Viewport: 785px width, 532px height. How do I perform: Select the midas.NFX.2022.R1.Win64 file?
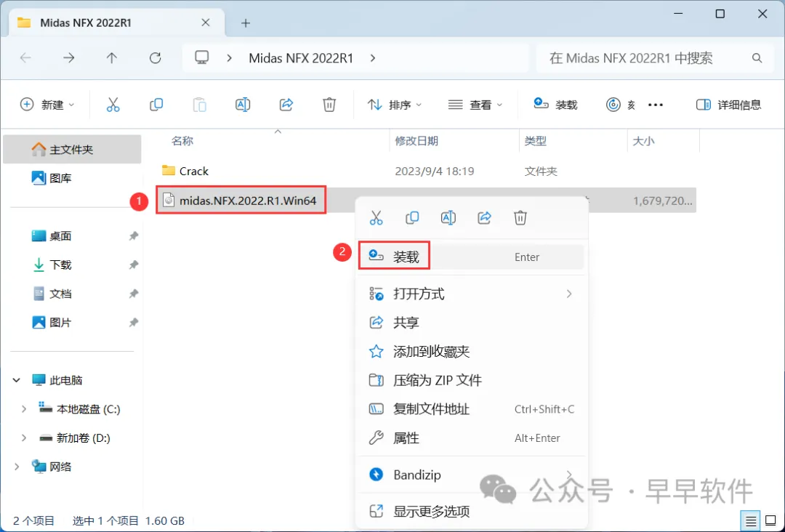point(248,201)
